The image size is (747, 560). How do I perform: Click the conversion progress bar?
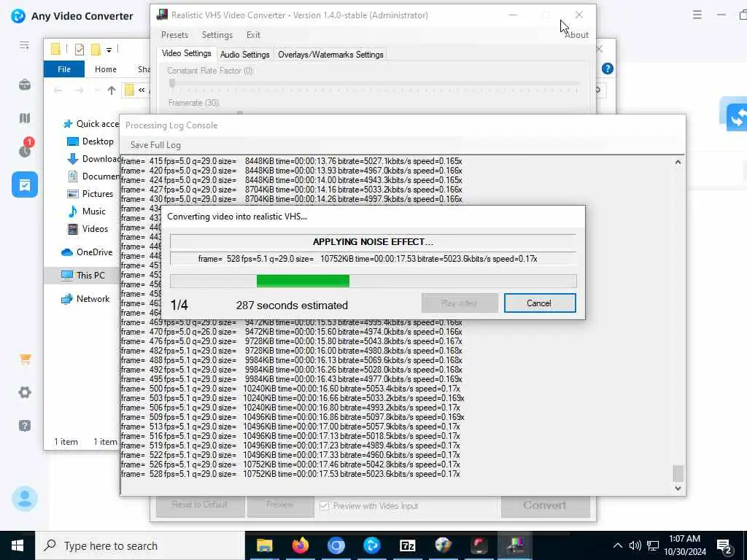pos(373,281)
